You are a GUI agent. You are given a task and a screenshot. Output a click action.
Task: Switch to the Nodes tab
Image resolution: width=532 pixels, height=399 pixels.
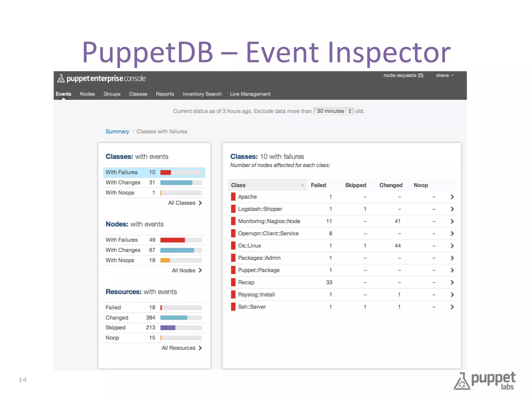(87, 94)
